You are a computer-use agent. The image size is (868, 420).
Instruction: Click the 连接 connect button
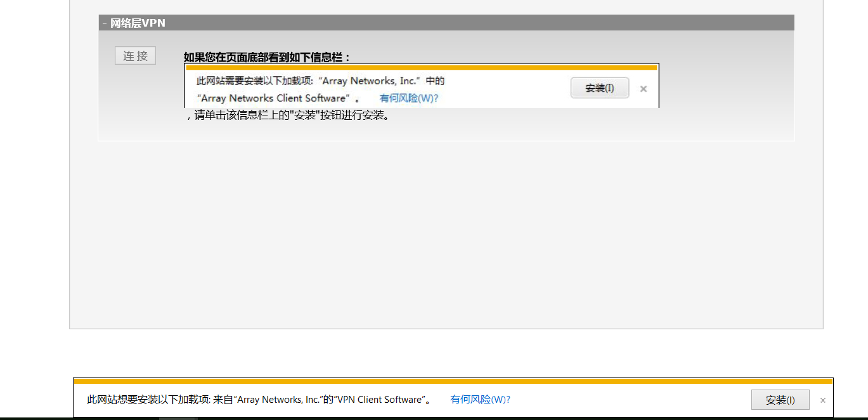pyautogui.click(x=135, y=56)
